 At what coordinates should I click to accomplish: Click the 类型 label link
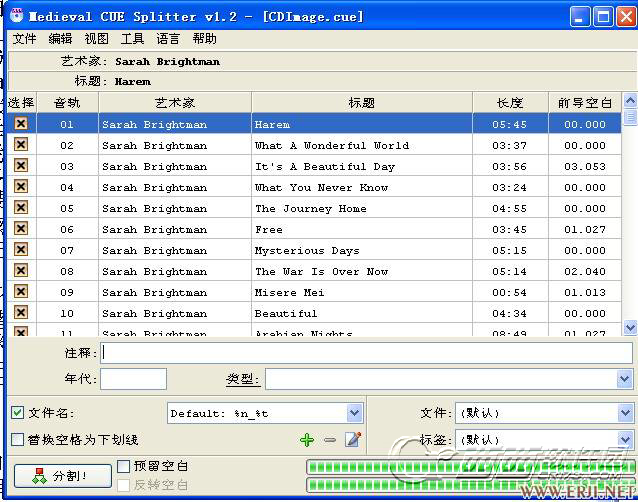tap(243, 379)
